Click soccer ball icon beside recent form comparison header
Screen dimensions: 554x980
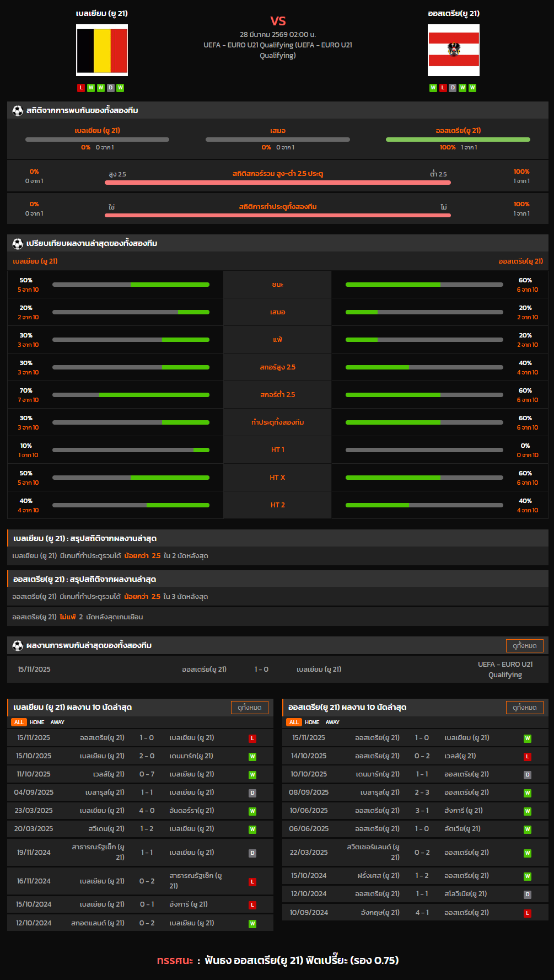(18, 244)
